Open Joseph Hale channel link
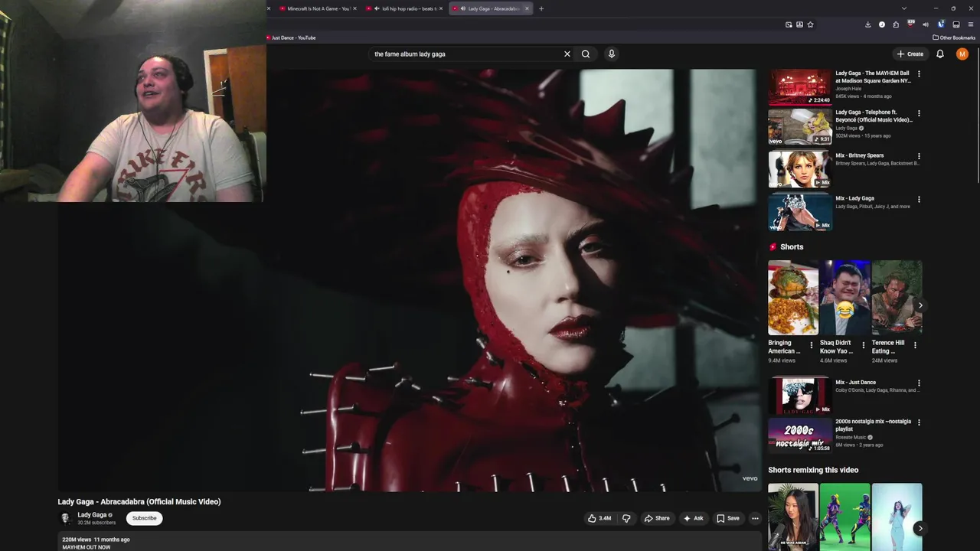The image size is (980, 551). 848,89
